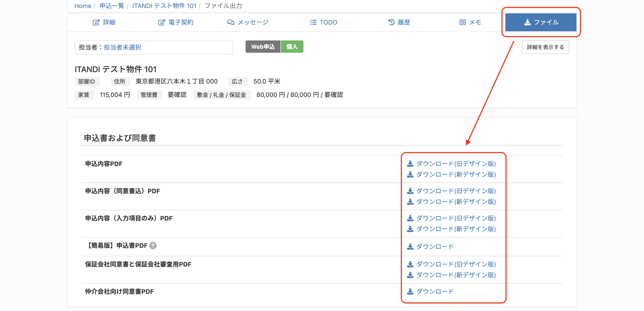The height and width of the screenshot is (311, 644).
Task: Click download icon for 申込内容（同意書込）PDF 旧デザイン版
Action: 410,191
